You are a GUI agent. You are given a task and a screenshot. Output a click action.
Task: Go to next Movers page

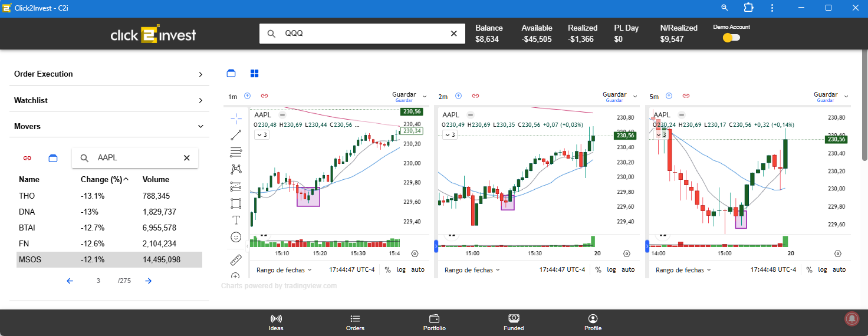click(x=149, y=281)
